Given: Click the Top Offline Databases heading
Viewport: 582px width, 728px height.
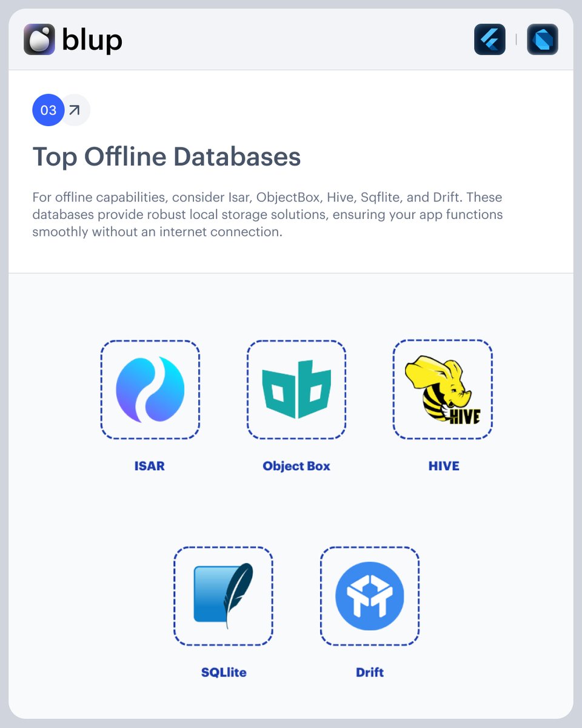Looking at the screenshot, I should click(x=167, y=157).
